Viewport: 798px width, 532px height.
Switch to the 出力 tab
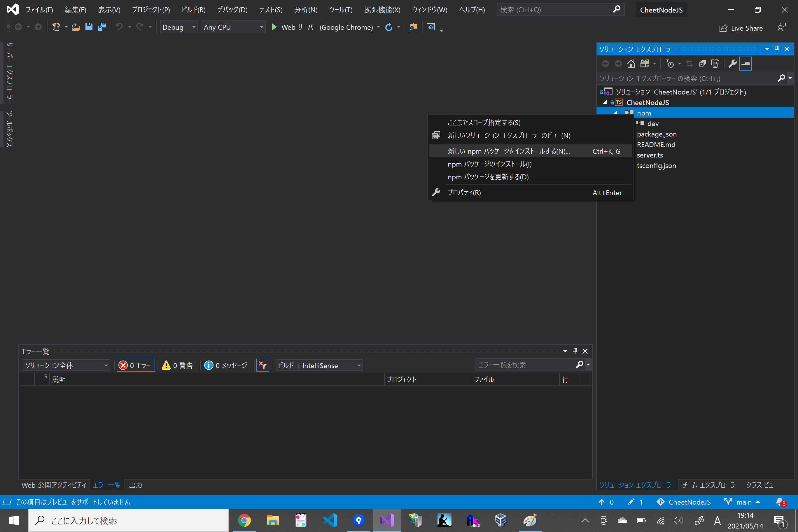click(135, 485)
